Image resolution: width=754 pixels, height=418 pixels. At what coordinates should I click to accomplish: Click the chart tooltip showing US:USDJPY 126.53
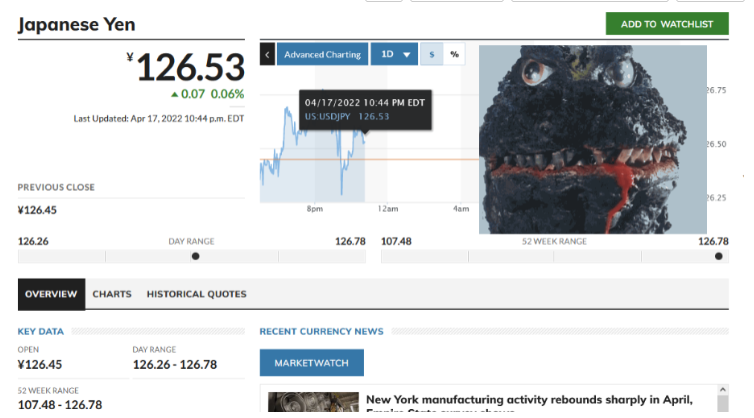[x=365, y=110]
